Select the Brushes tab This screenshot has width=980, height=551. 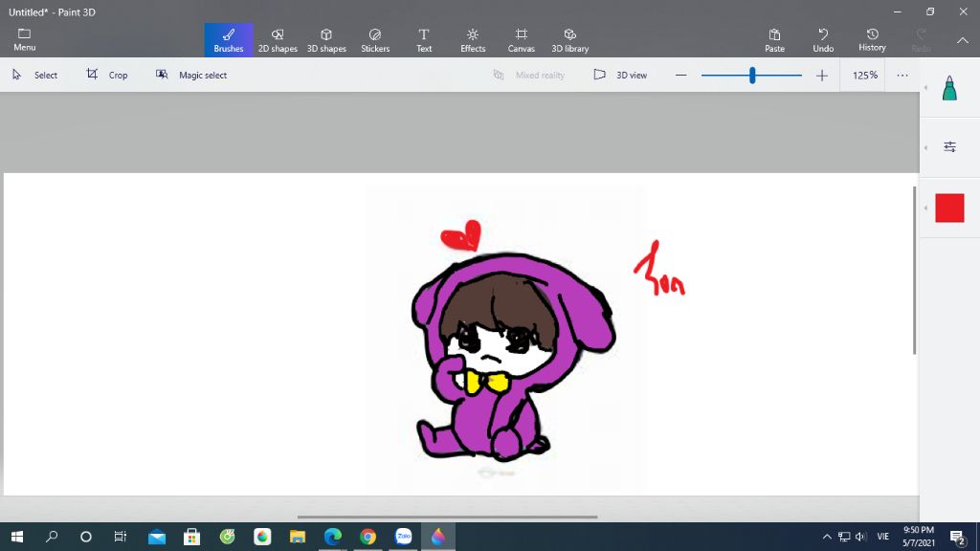pos(229,40)
